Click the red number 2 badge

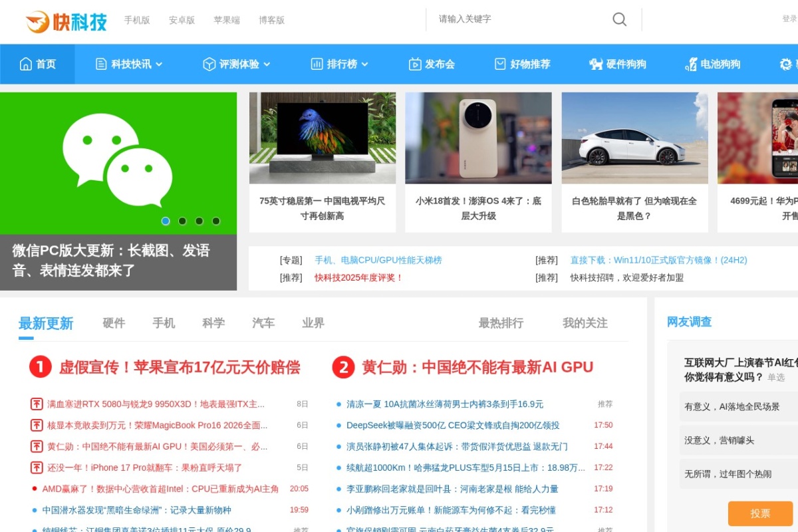point(343,366)
